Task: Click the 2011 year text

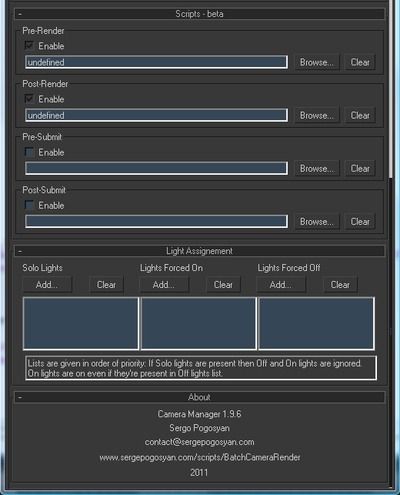Action: click(x=199, y=473)
